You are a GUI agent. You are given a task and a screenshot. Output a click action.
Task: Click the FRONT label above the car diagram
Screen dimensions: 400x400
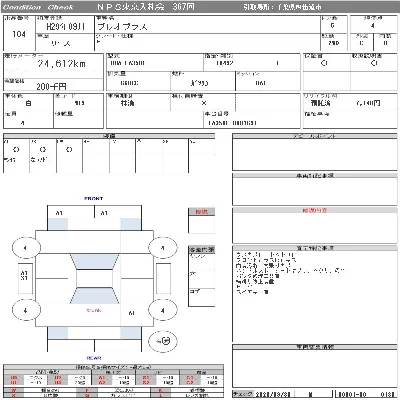click(94, 199)
